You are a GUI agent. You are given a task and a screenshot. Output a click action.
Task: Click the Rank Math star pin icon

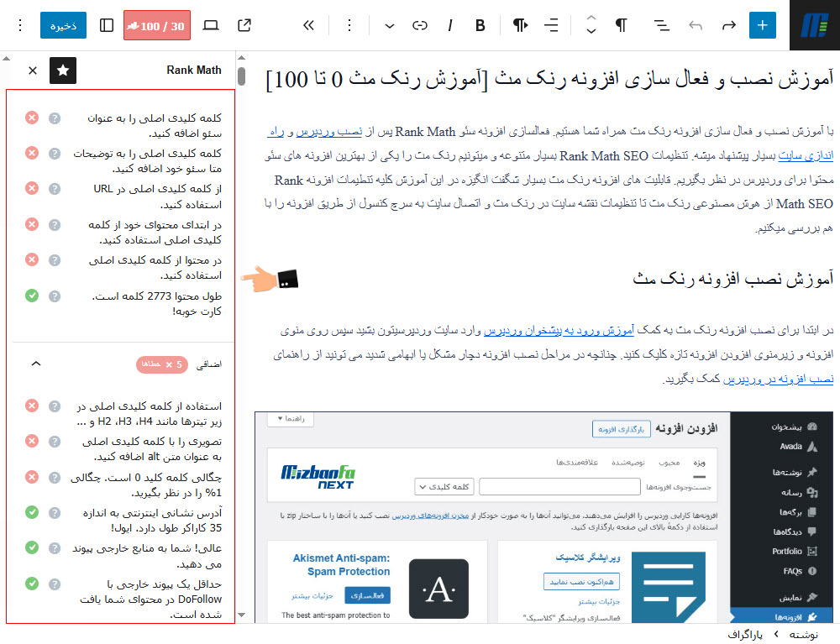tap(63, 71)
